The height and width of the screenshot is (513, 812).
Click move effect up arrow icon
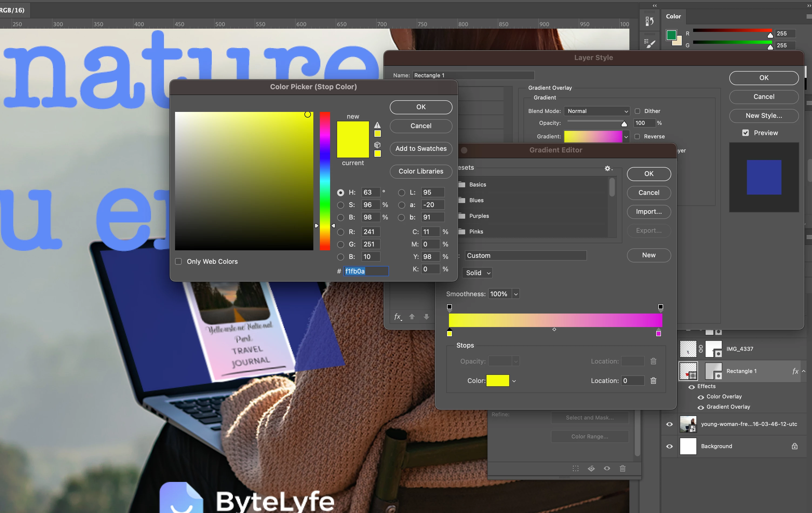412,317
